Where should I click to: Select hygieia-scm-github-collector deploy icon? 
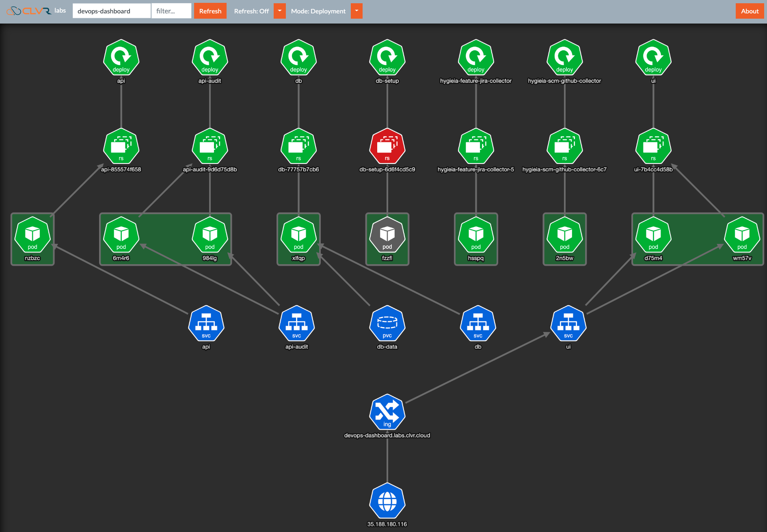click(565, 57)
